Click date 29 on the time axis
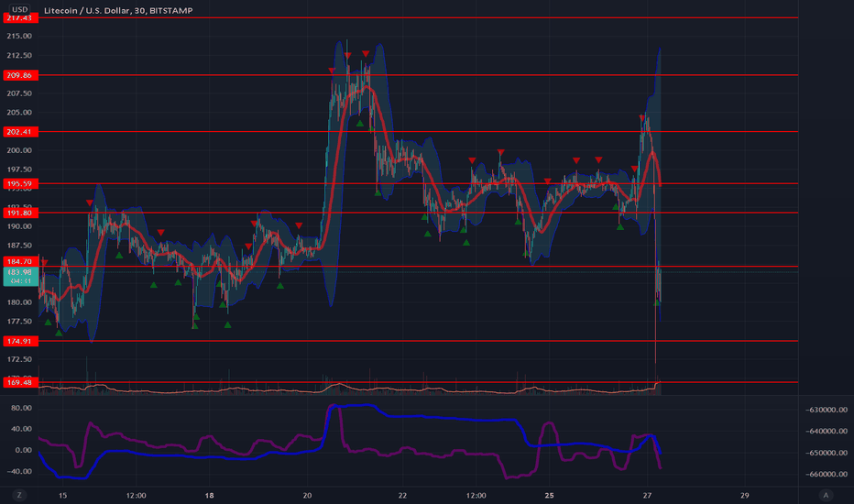Viewport: 854px width, 504px height. 745,496
